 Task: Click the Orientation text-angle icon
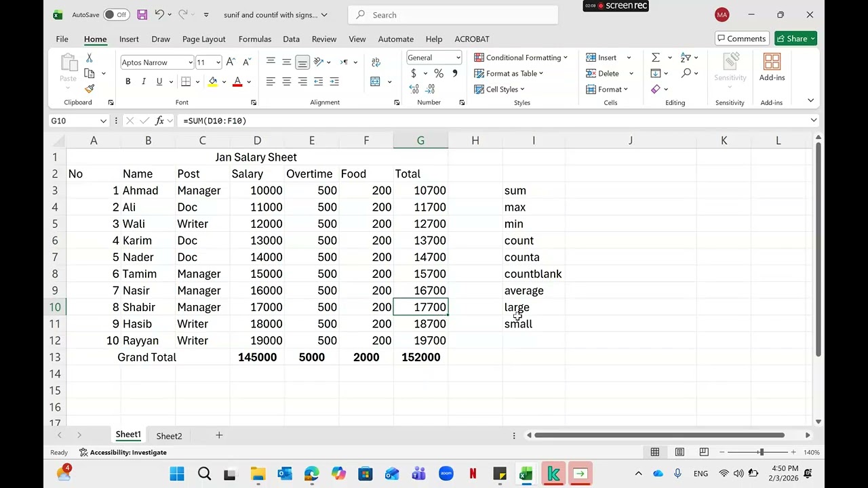tap(319, 62)
